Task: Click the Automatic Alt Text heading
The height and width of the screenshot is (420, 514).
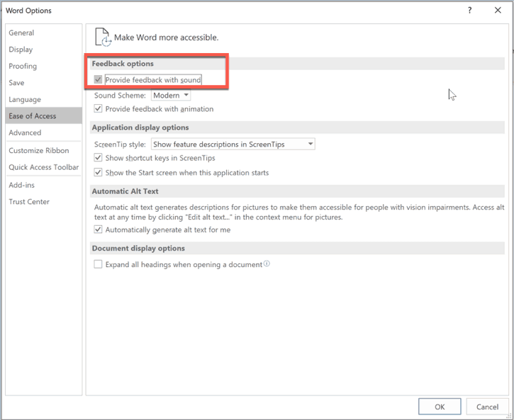Action: [125, 191]
